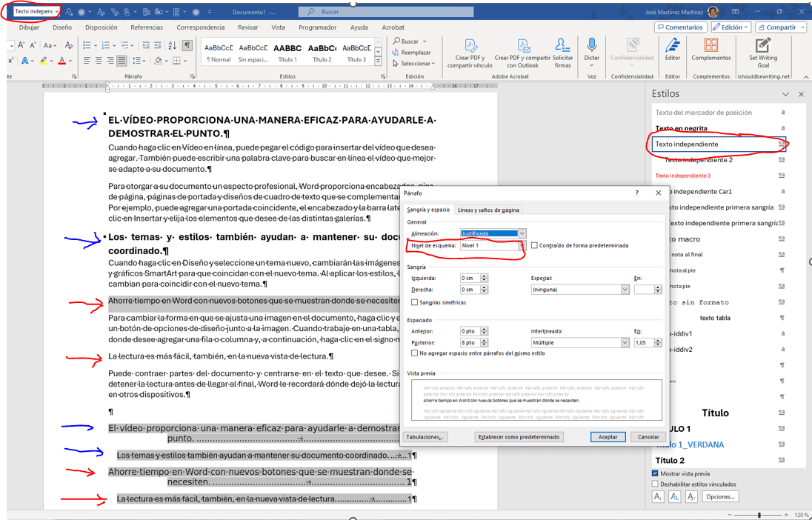Enable Deshabilitar estilos vinculados
Screen dimensions: 812x520
point(655,484)
